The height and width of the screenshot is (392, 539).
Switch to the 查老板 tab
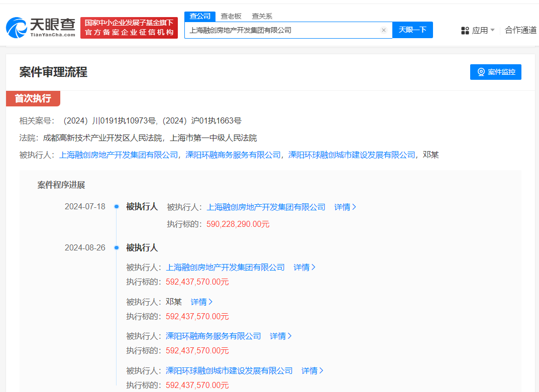[x=231, y=16]
